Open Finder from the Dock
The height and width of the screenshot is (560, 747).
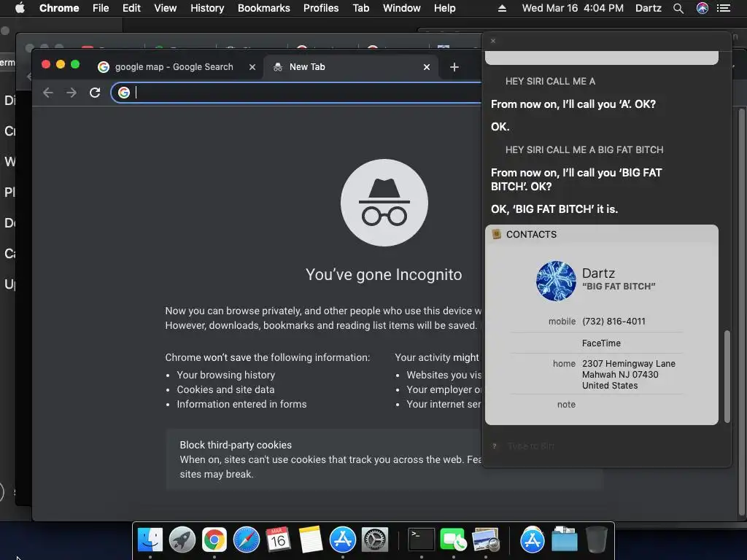coord(150,540)
